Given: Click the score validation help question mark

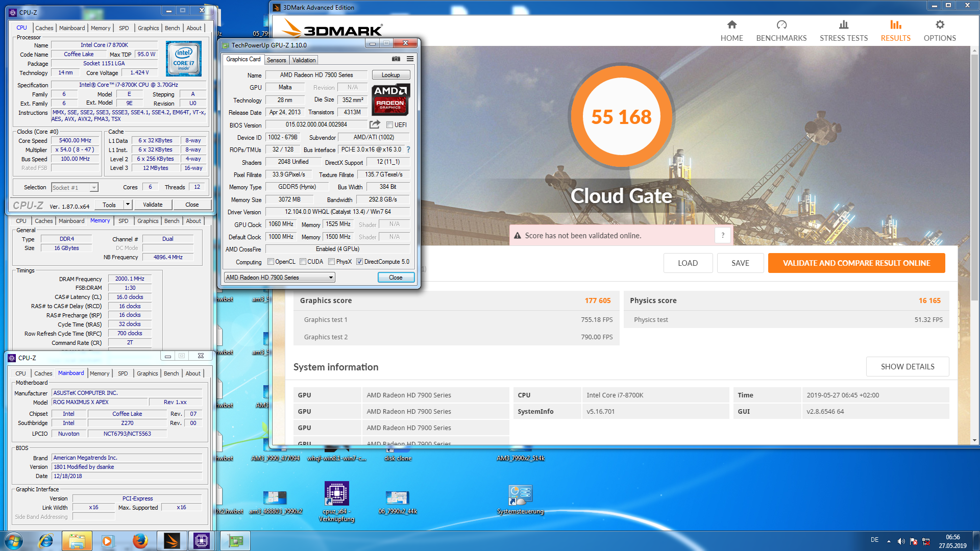Looking at the screenshot, I should pos(723,235).
